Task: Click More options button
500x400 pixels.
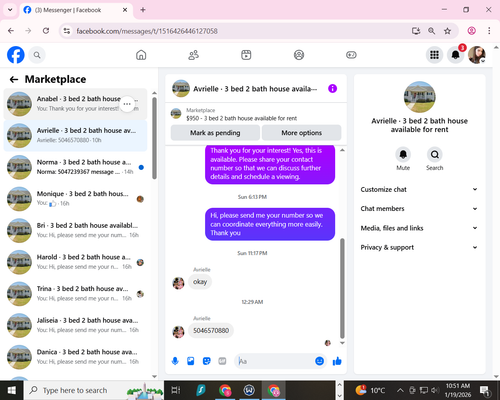Action: 301,133
